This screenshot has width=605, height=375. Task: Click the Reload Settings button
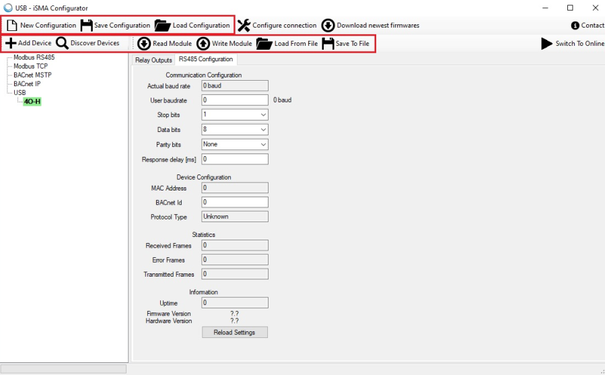click(x=235, y=332)
